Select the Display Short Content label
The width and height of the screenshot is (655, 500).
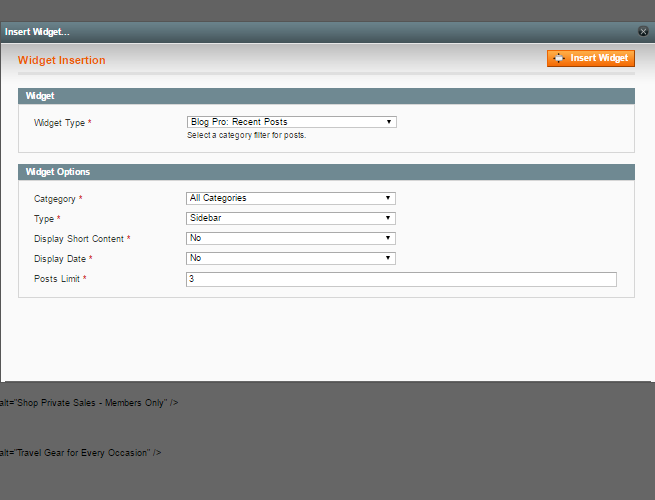(x=81, y=239)
